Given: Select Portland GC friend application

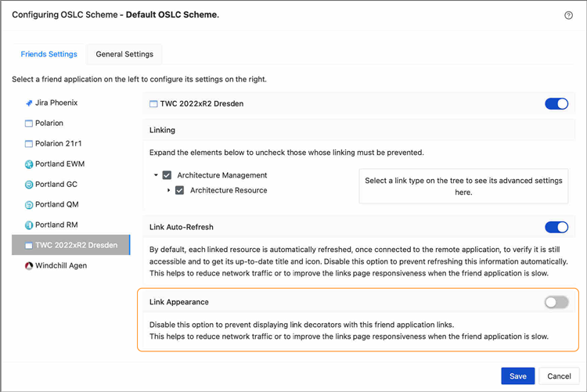Looking at the screenshot, I should (70, 184).
